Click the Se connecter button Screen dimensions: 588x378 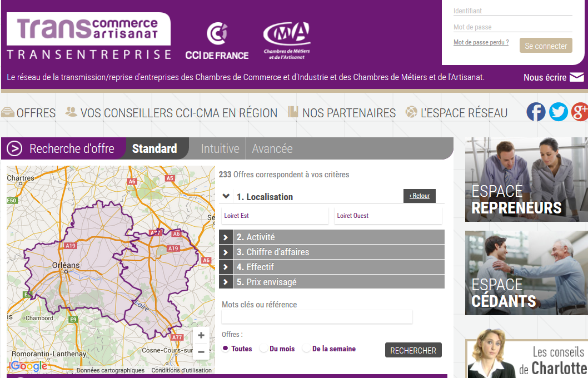[x=546, y=46]
